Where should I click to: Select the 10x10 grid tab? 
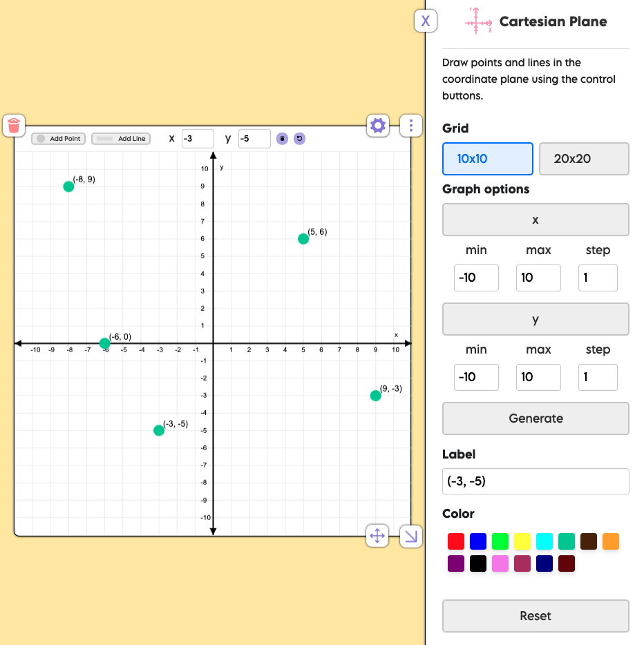[x=488, y=159]
